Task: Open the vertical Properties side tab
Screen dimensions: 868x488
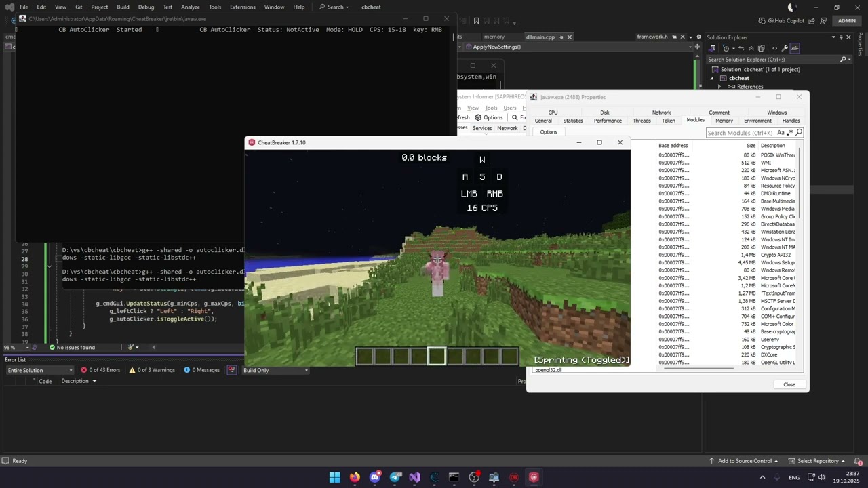Action: [860, 43]
